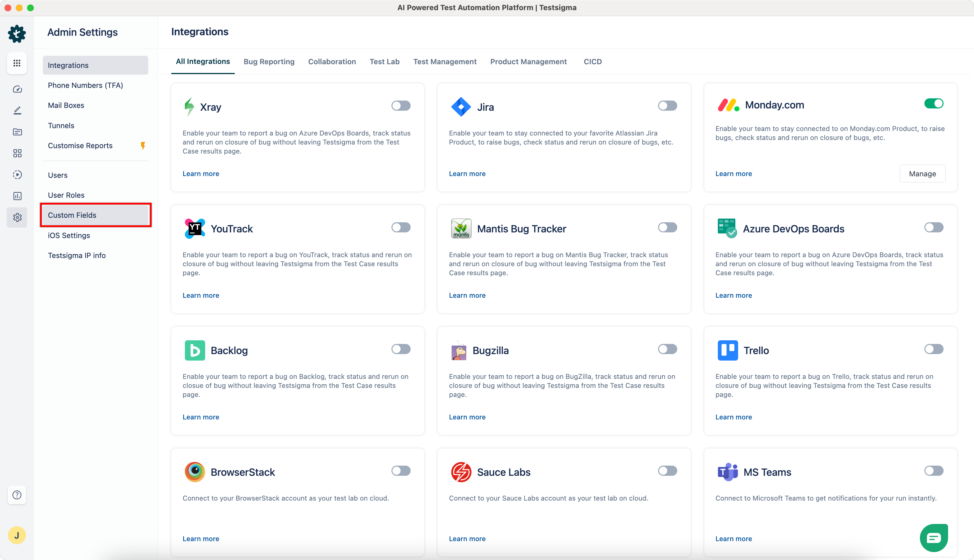Image resolution: width=974 pixels, height=560 pixels.
Task: Click the J user avatar
Action: tap(17, 535)
